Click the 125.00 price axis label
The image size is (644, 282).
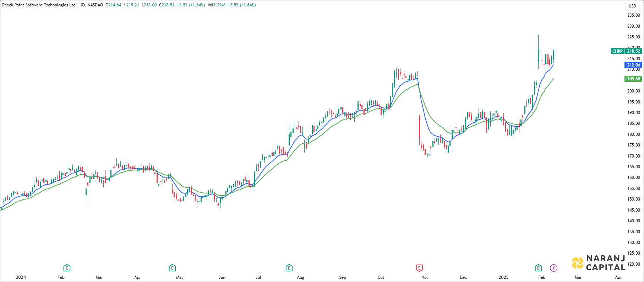(x=633, y=253)
